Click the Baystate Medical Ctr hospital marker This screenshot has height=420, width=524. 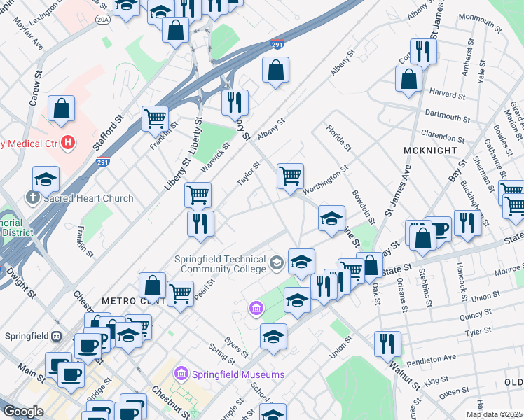(68, 143)
